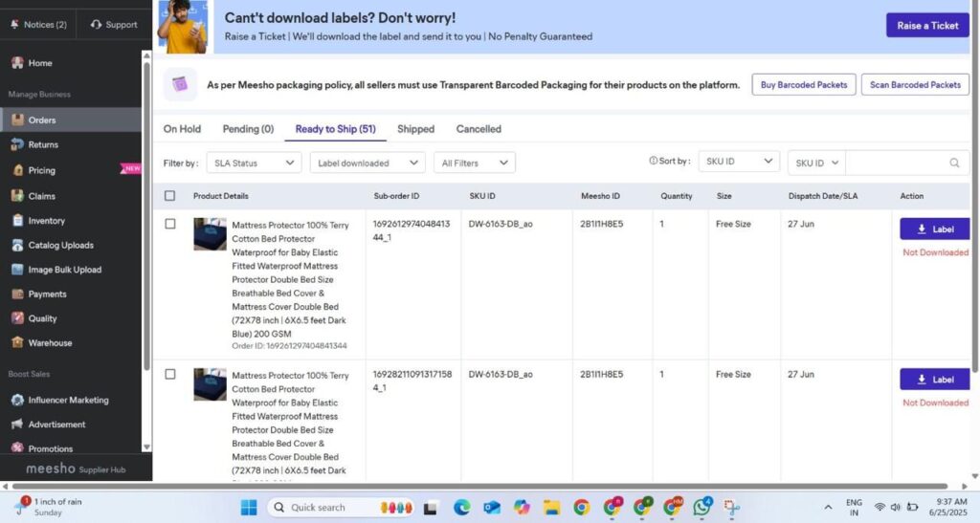Image resolution: width=980 pixels, height=523 pixels.
Task: Open the Inventory sidebar icon
Action: click(x=17, y=221)
